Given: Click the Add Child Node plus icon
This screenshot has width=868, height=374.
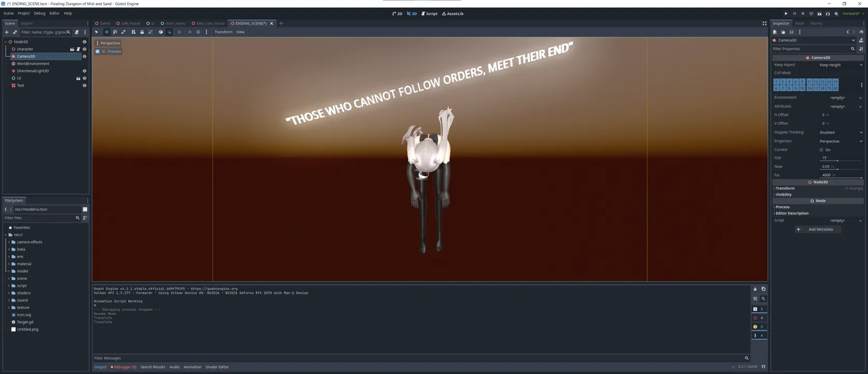Looking at the screenshot, I should coord(7,32).
